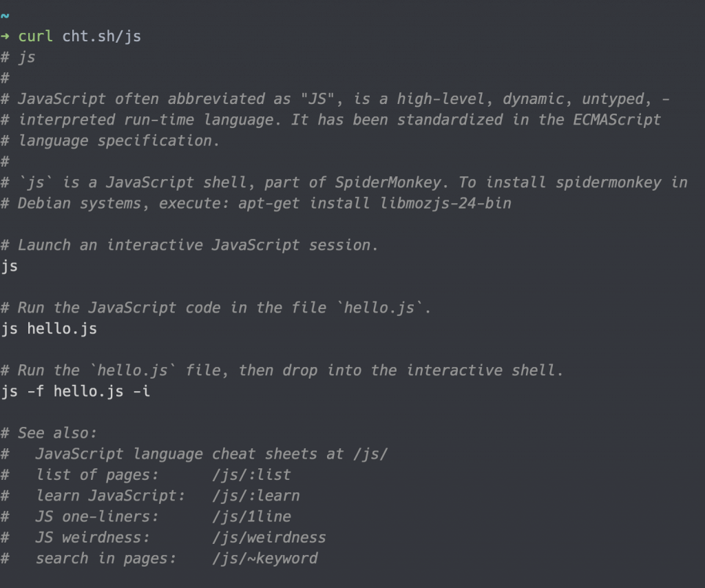Click the /js/1line path
Viewport: 705px width, 588px height.
[x=251, y=516]
